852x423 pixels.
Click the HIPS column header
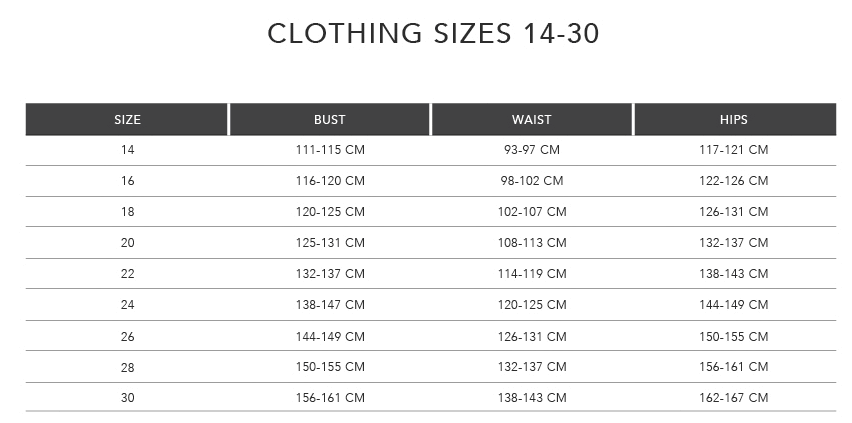(733, 120)
